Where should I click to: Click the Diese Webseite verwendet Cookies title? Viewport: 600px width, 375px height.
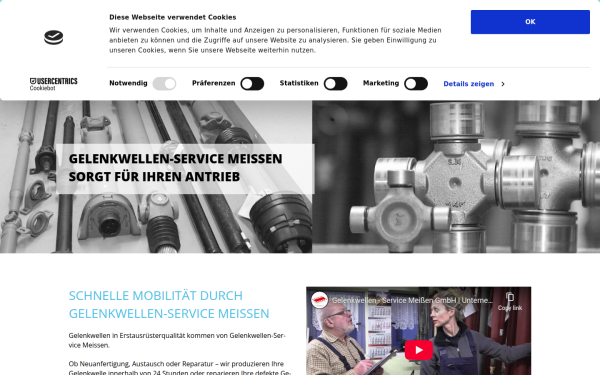tap(173, 17)
